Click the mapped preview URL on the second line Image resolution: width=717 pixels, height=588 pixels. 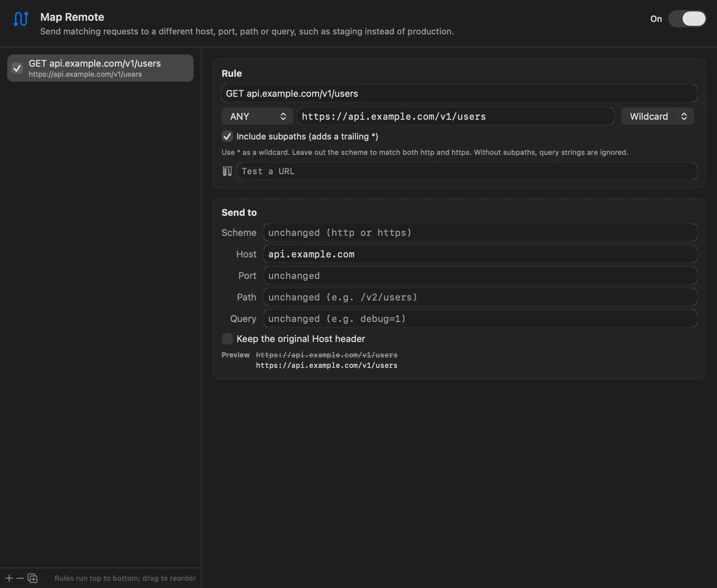pyautogui.click(x=327, y=365)
